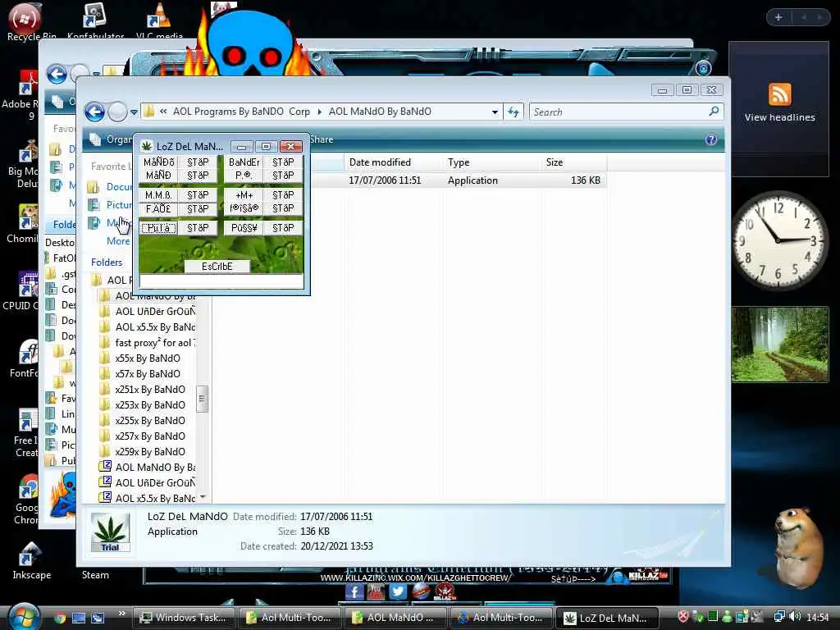Go back in the AOL MaNdO explorer window
840x630 pixels.
click(95, 112)
